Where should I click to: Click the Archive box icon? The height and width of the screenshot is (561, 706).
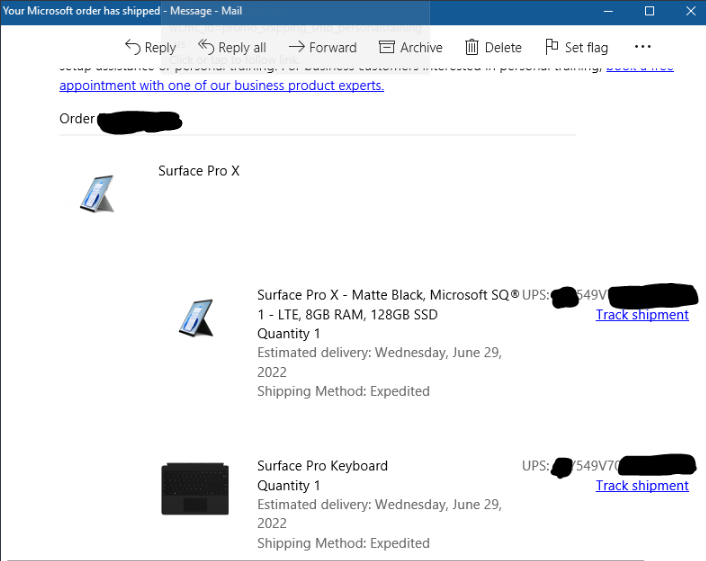pyautogui.click(x=386, y=47)
